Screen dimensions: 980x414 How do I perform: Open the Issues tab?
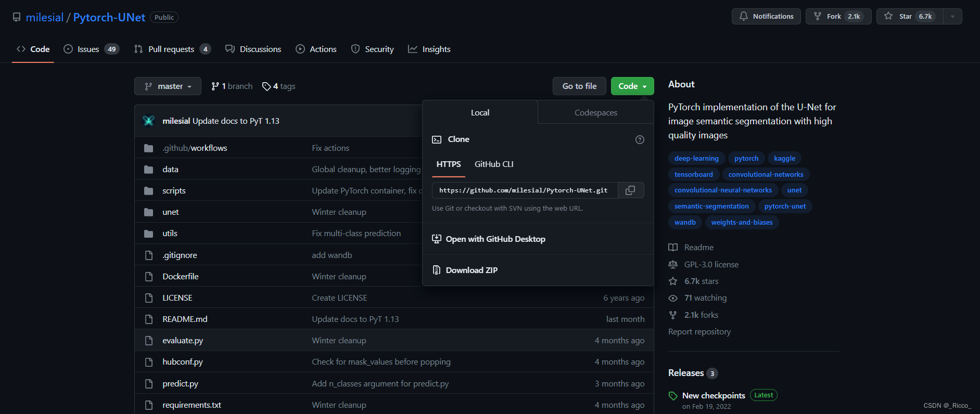pos(91,49)
